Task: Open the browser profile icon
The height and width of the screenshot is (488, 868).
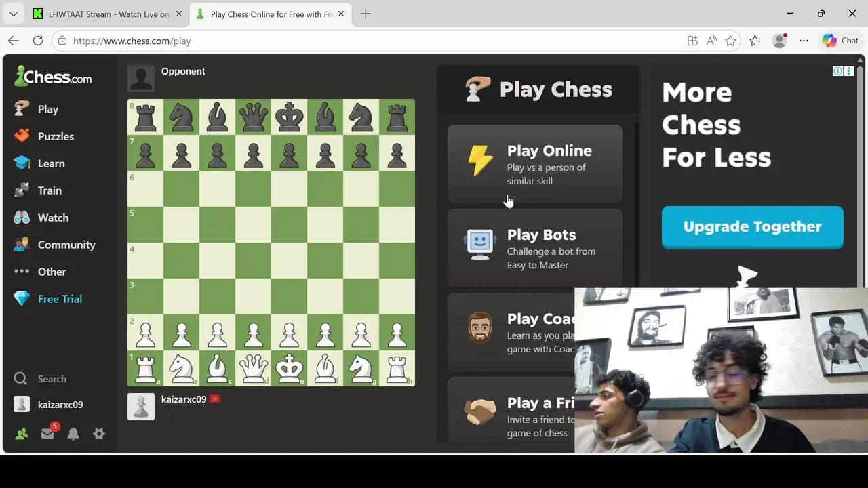Action: [779, 41]
